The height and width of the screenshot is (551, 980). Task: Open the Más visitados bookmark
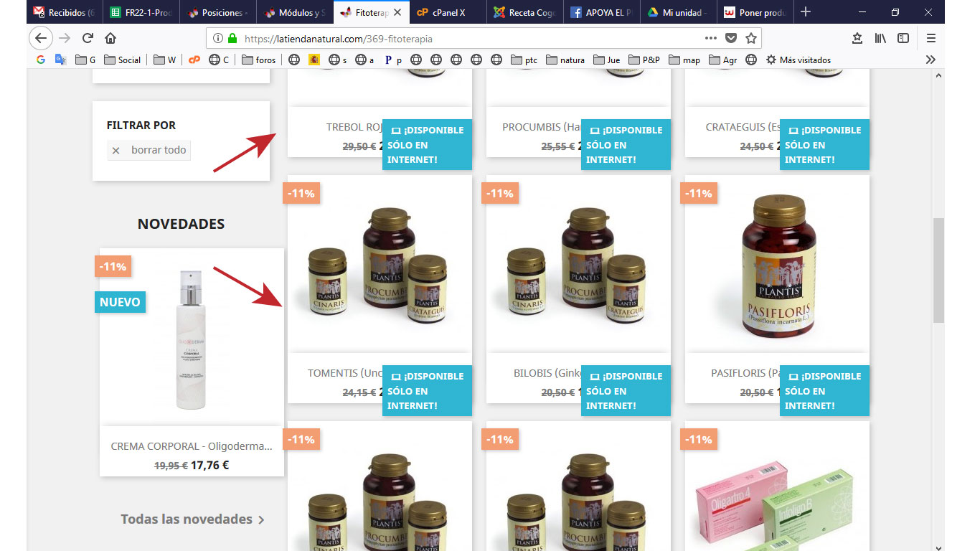click(798, 60)
